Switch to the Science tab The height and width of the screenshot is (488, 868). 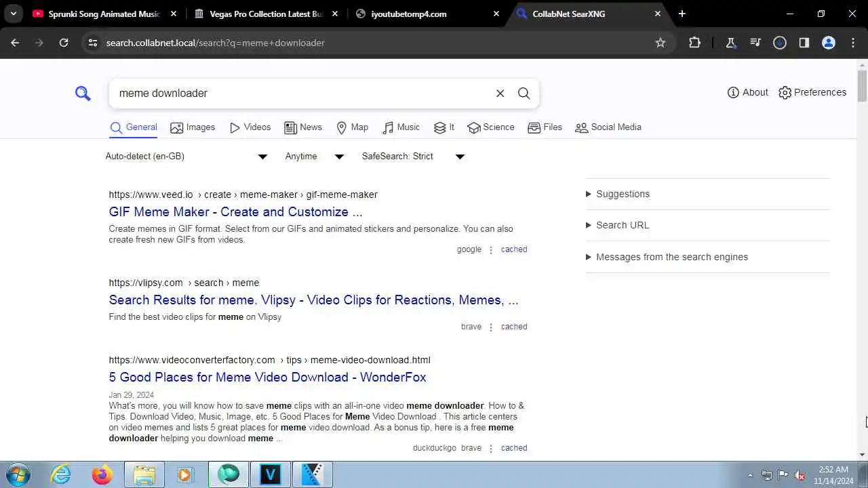[x=491, y=127]
